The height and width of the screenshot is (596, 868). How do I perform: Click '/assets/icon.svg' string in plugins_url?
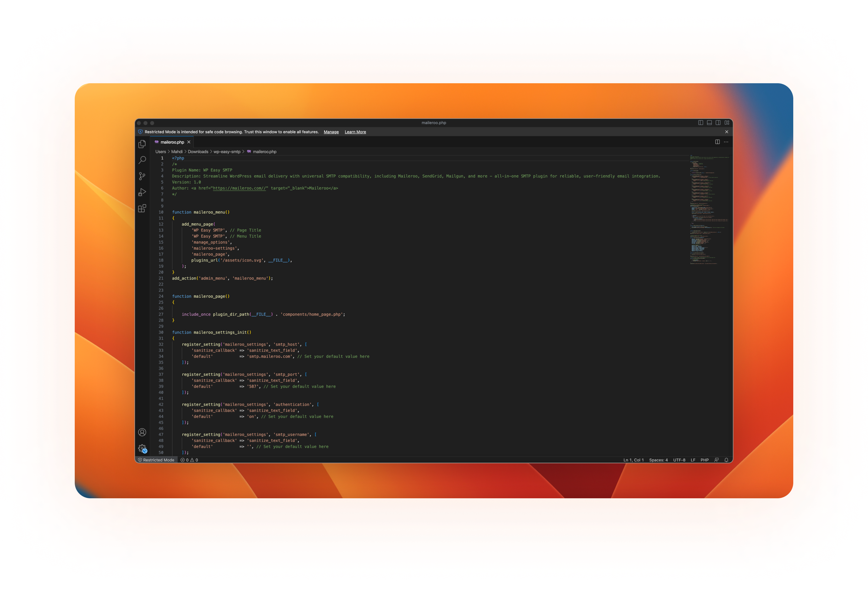(x=242, y=260)
